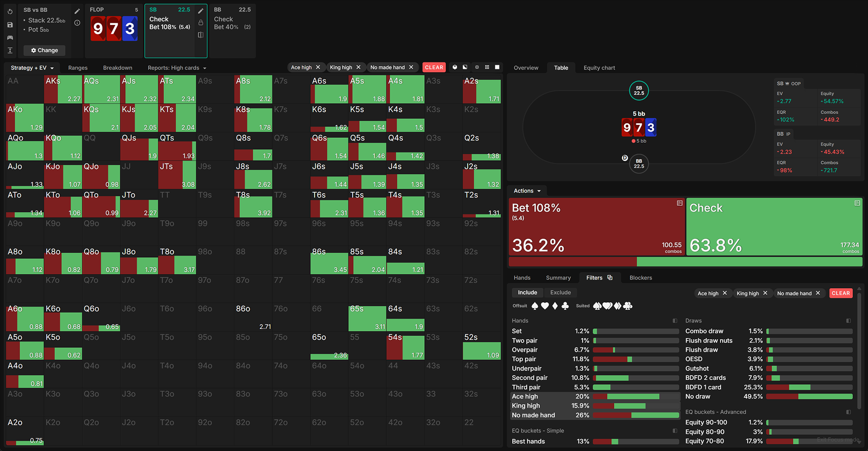The image size is (868, 451).
Task: Remove the King high chip in Filters panel
Action: [765, 293]
